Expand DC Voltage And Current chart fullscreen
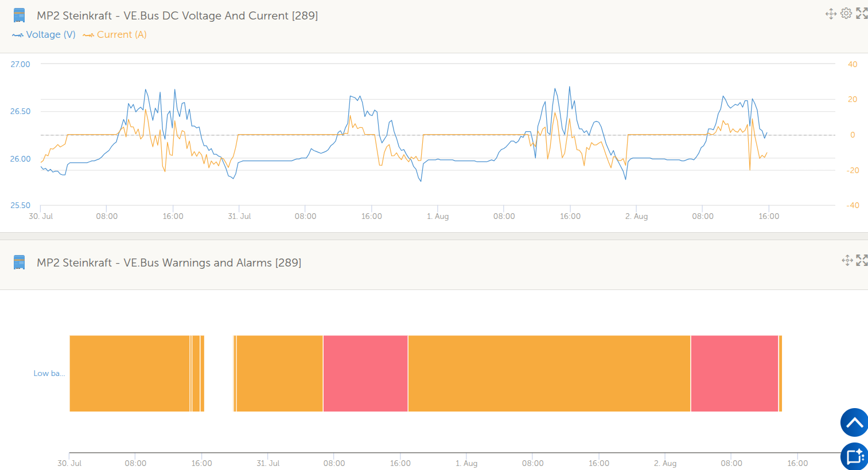Screen dimensions: 868x470 pos(862,13)
